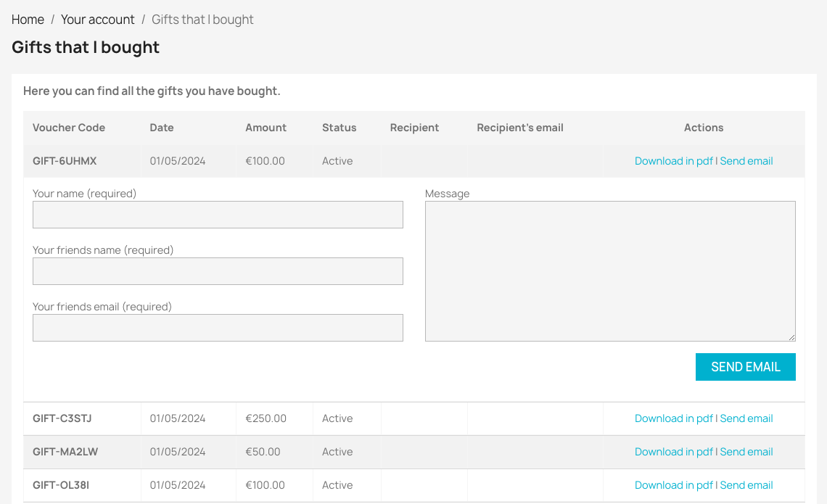827x504 pixels.
Task: Click the Home breadcrumb link
Action: point(28,20)
